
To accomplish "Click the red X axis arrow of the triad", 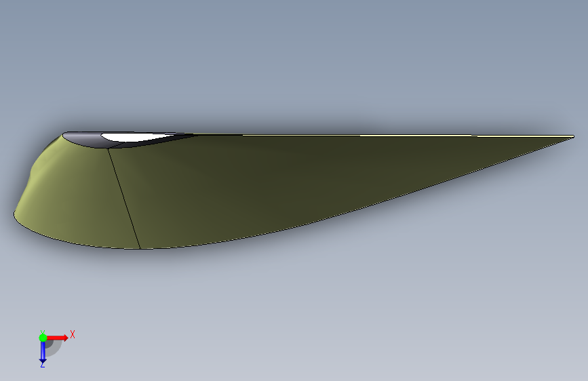I will [58, 338].
